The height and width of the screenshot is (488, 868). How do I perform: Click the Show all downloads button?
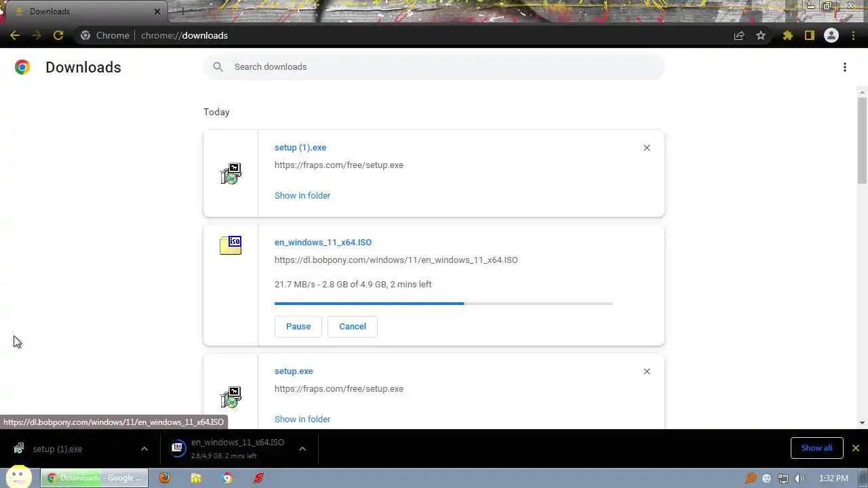click(816, 448)
